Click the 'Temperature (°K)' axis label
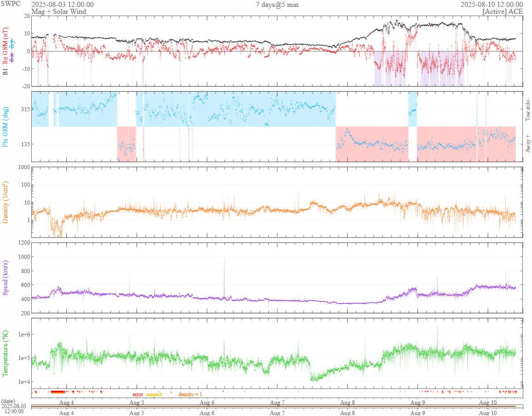 [x=5, y=353]
